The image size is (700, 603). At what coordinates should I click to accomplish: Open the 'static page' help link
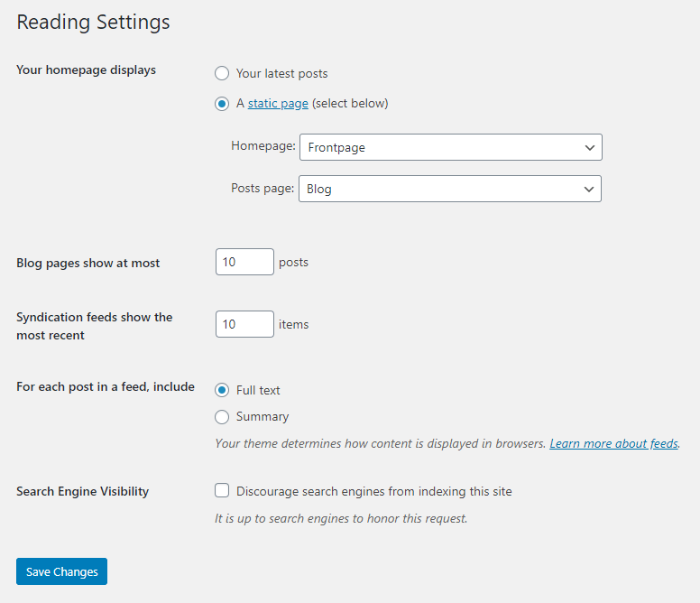[278, 104]
